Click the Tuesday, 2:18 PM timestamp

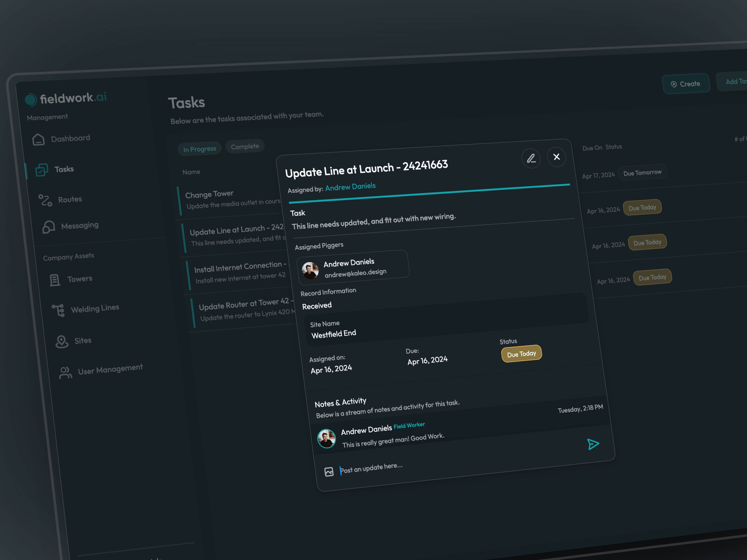(580, 409)
